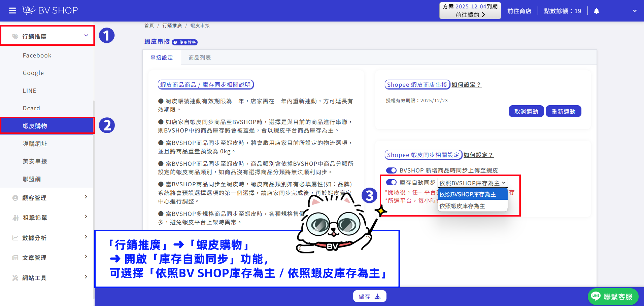Open 美安串接 menu item
This screenshot has width=644, height=306.
click(35, 161)
